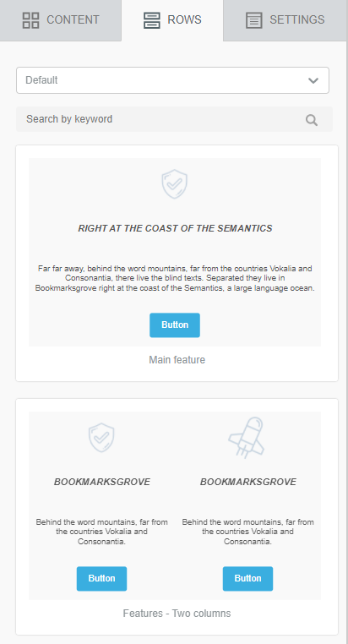Open the Default row category combo box

(x=173, y=80)
